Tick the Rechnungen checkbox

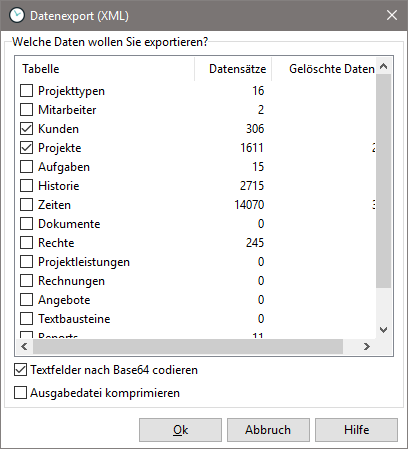pos(26,281)
